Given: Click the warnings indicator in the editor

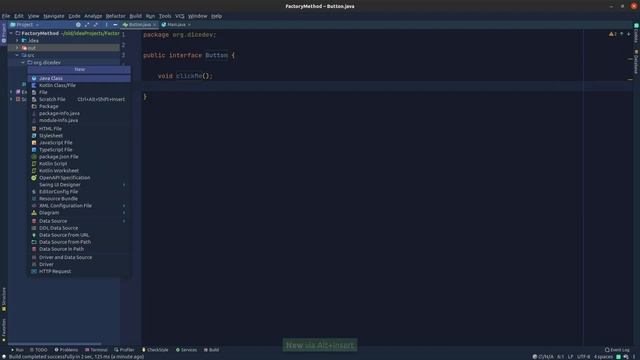Looking at the screenshot, I should tap(613, 34).
